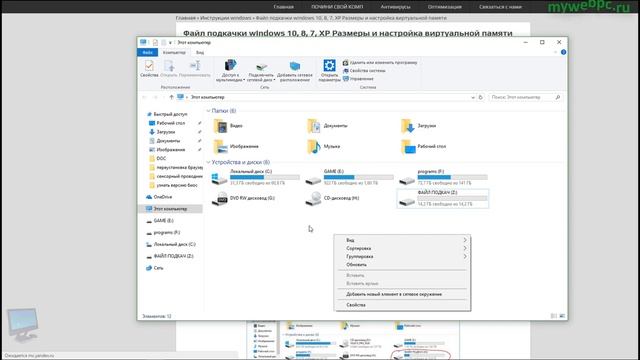Select Этот компьютер in navigation pane

[170, 209]
